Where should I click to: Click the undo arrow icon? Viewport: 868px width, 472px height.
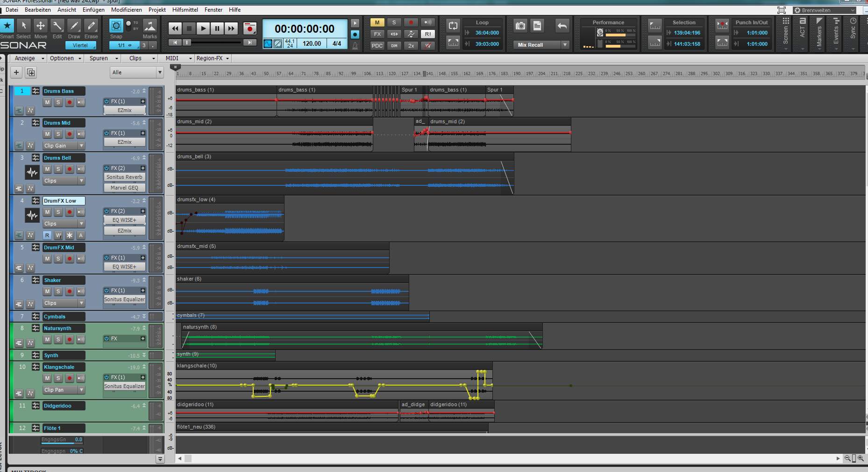pyautogui.click(x=562, y=26)
